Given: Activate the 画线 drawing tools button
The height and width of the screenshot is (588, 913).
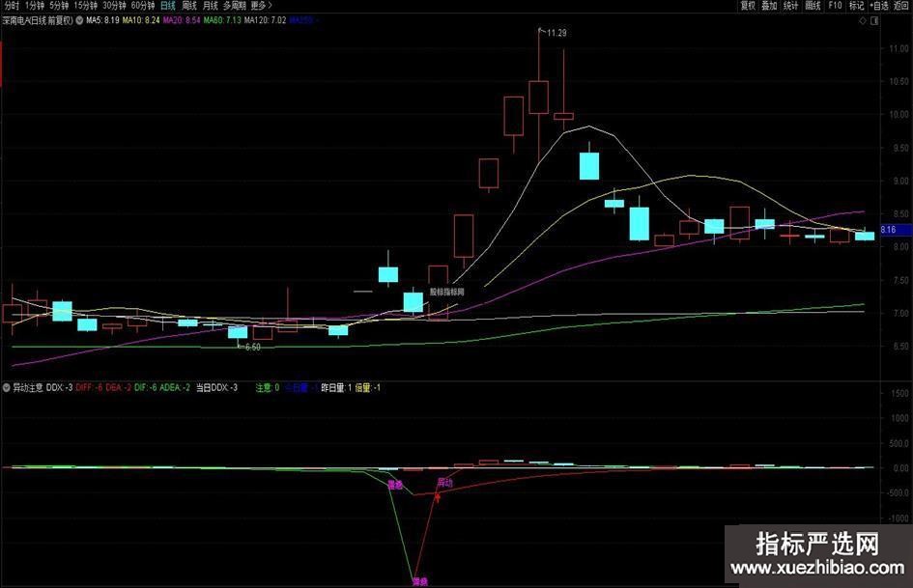Looking at the screenshot, I should (813, 5).
